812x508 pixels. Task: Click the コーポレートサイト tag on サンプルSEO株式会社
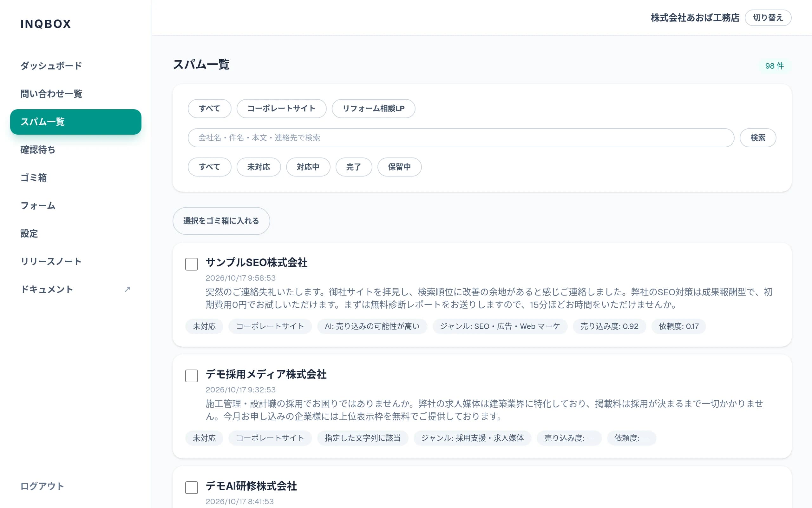coord(270,326)
